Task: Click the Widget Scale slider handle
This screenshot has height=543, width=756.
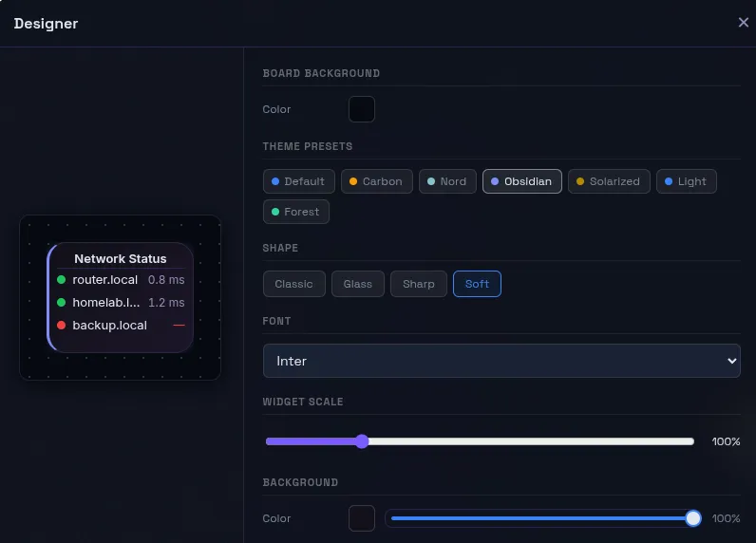Action: click(362, 441)
